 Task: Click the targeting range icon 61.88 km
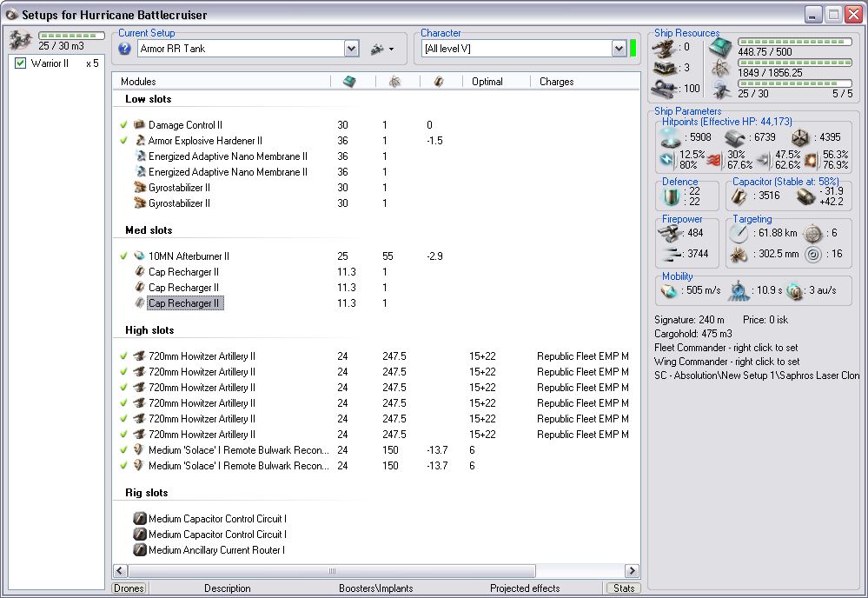pyautogui.click(x=739, y=233)
